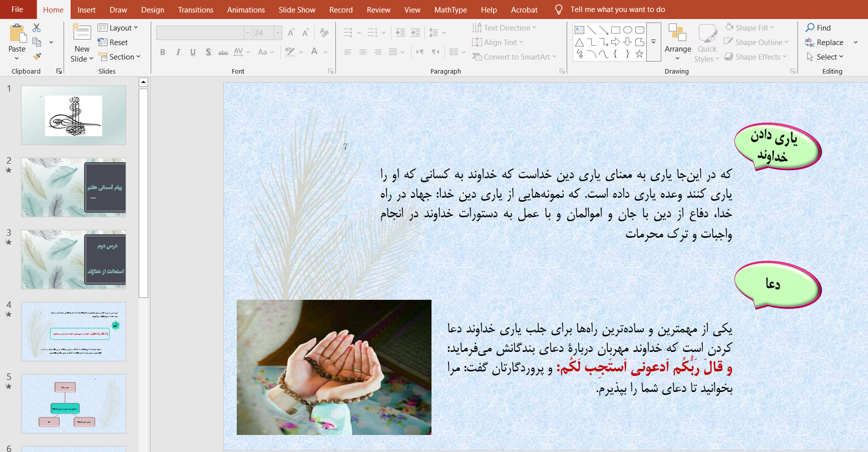Viewport: 868px width, 452px height.
Task: Click the Find button
Action: (818, 28)
